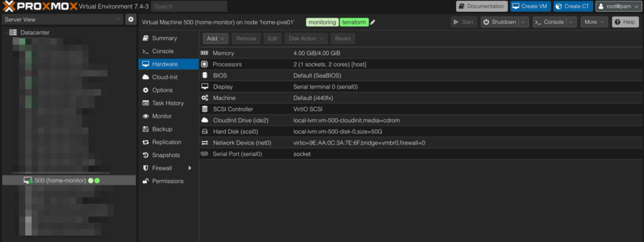Click the Hard Disk drive icon
Viewport: 644px width, 242px height.
(x=204, y=131)
